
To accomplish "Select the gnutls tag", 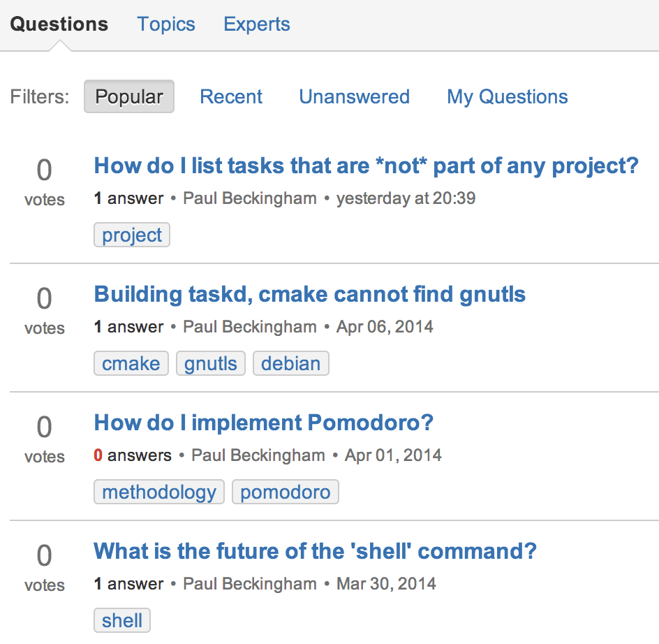I will coord(211,363).
